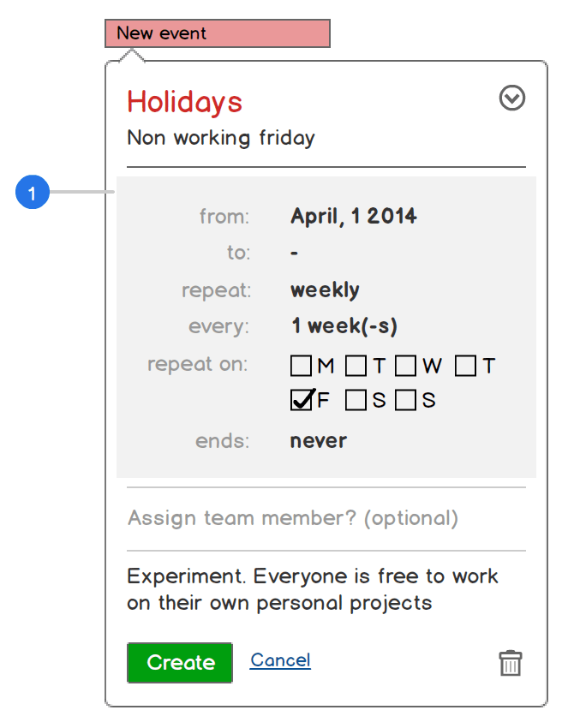Click the Cancel link
This screenshot has width=574, height=728.
pyautogui.click(x=280, y=659)
